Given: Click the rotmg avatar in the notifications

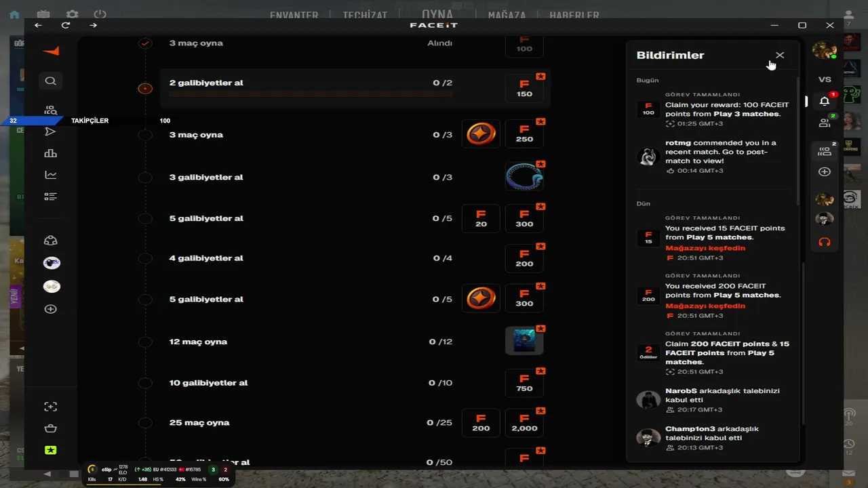Looking at the screenshot, I should coord(648,157).
